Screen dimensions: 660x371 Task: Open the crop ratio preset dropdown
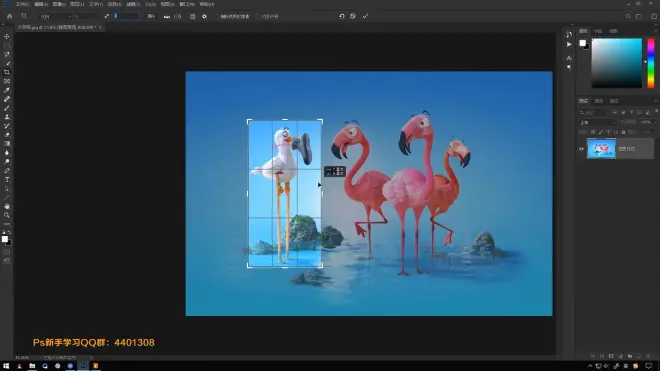pos(56,16)
